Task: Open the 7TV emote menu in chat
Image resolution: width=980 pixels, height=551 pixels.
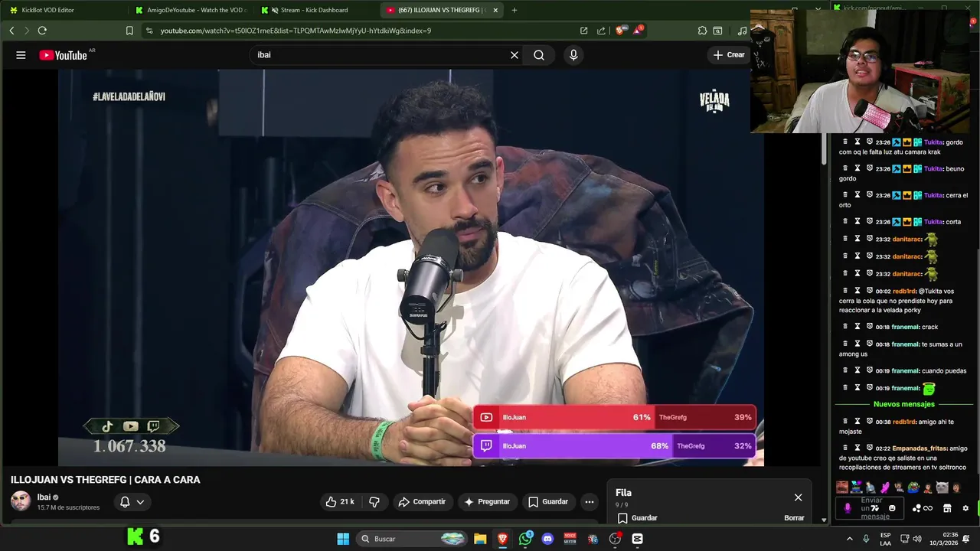Action: tap(875, 508)
